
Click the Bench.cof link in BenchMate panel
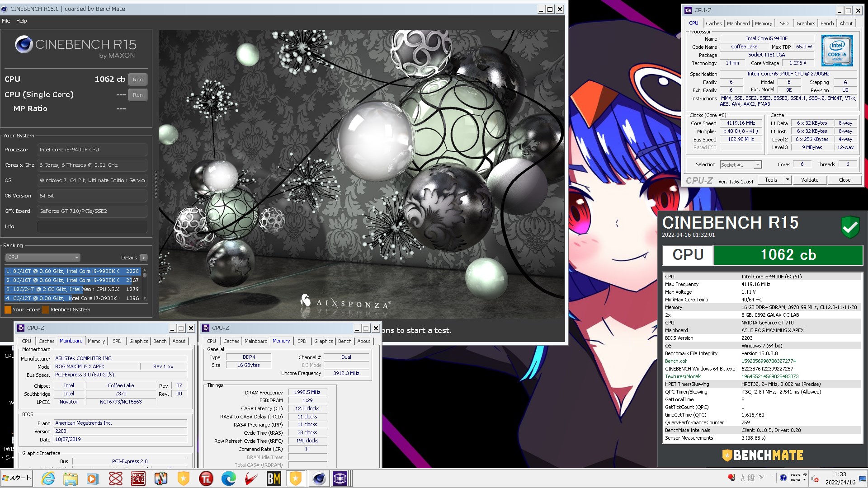pos(675,361)
